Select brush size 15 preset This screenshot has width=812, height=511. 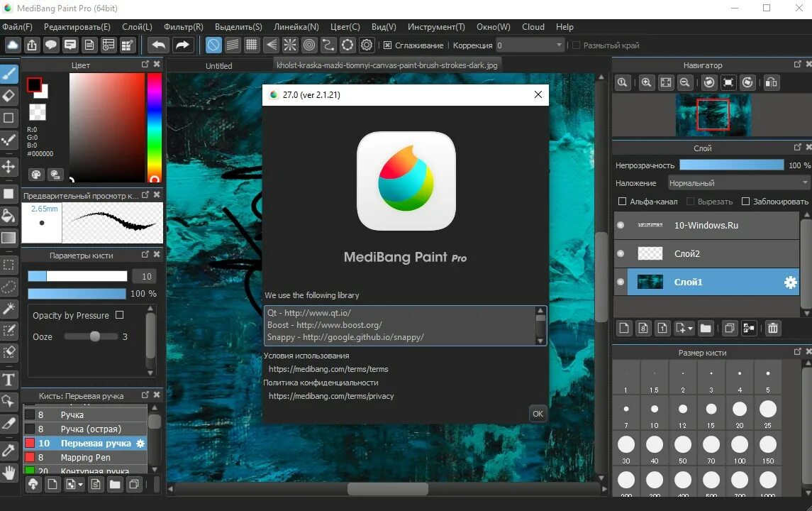711,414
